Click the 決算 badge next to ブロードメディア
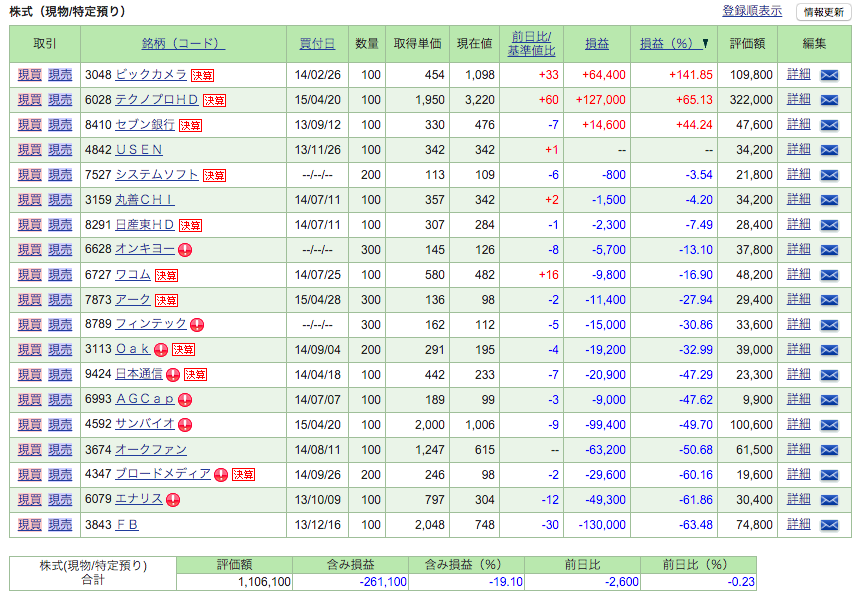Viewport: 863px width, 606px height. [x=243, y=474]
